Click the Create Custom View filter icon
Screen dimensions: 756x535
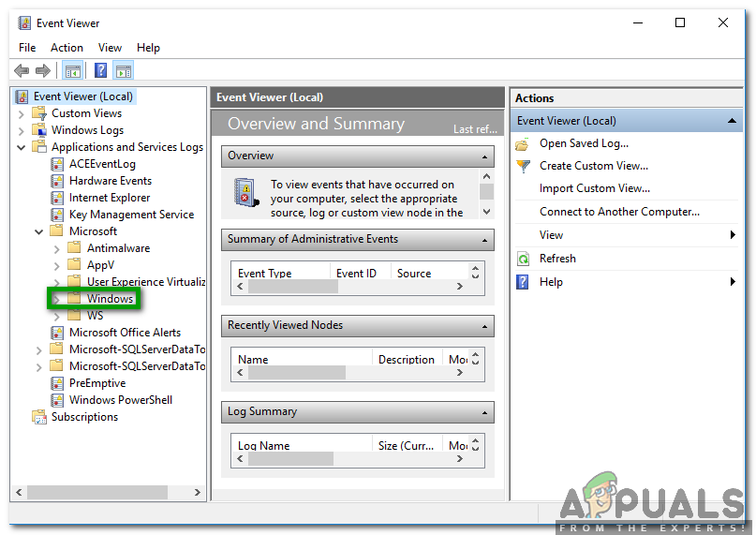[523, 167]
